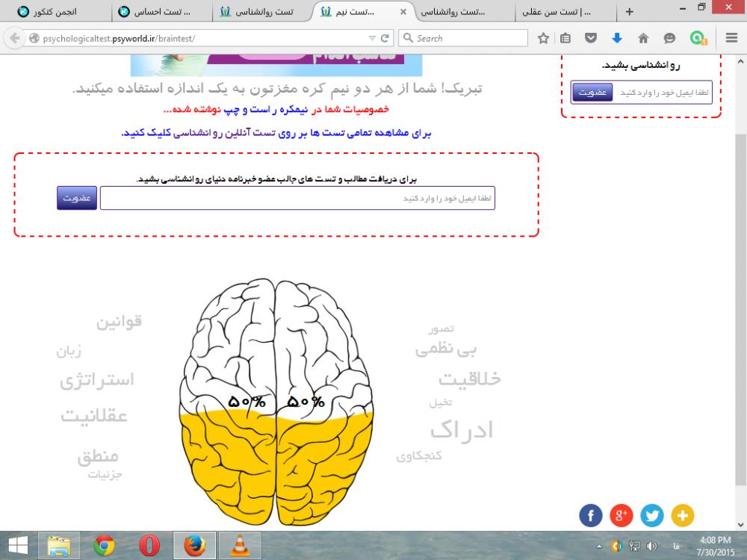
Task: Click the page vertical scrollbar thumb
Action: coord(740,310)
